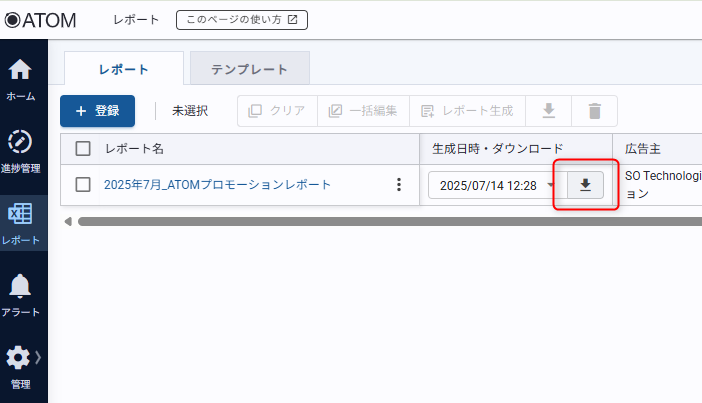Viewport: 702px width, 403px height.
Task: Download the generated July 2025 report
Action: pyautogui.click(x=585, y=185)
